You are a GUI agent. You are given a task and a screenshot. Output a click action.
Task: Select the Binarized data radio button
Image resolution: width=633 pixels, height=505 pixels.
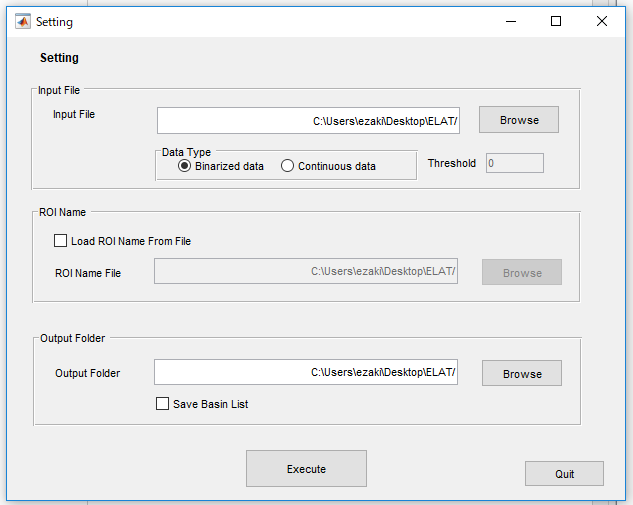pyautogui.click(x=184, y=166)
